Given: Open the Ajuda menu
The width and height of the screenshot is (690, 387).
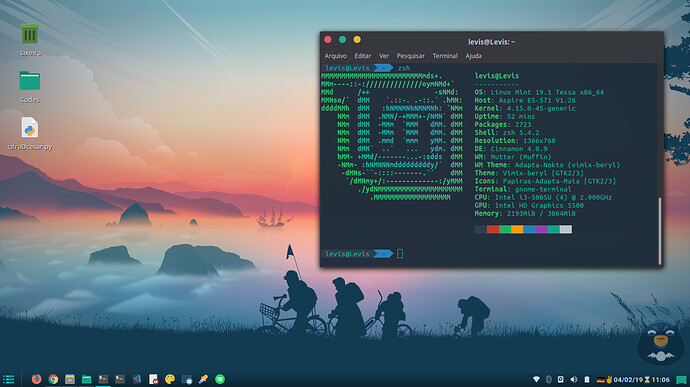Looking at the screenshot, I should [x=473, y=56].
